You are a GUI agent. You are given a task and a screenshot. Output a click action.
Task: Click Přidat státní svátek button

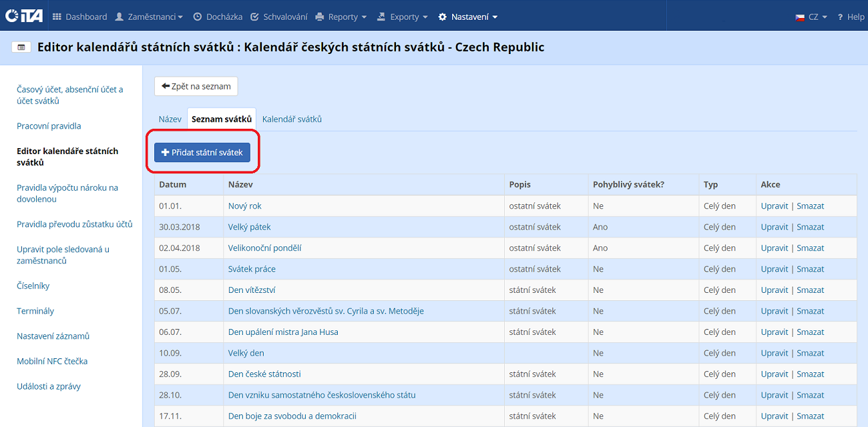[x=202, y=152]
